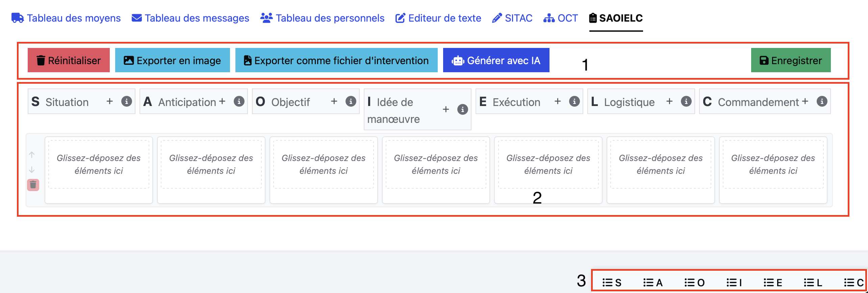Image resolution: width=868 pixels, height=293 pixels.
Task: Open the Tableau des moyens tab
Action: (66, 18)
